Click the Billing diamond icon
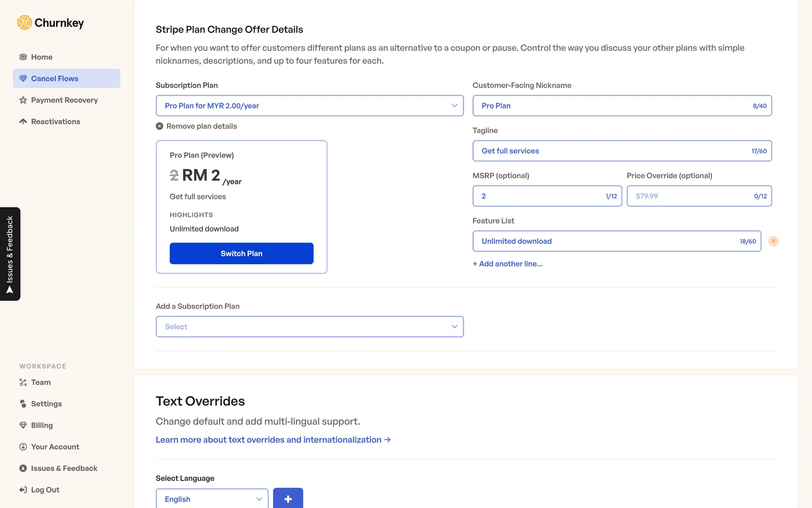The height and width of the screenshot is (508, 812). click(23, 425)
